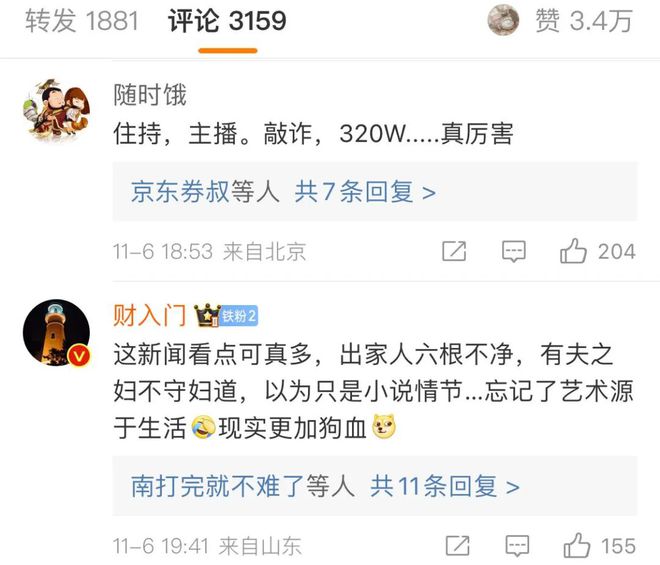Open 南打完就不难了 user link

coord(217,486)
